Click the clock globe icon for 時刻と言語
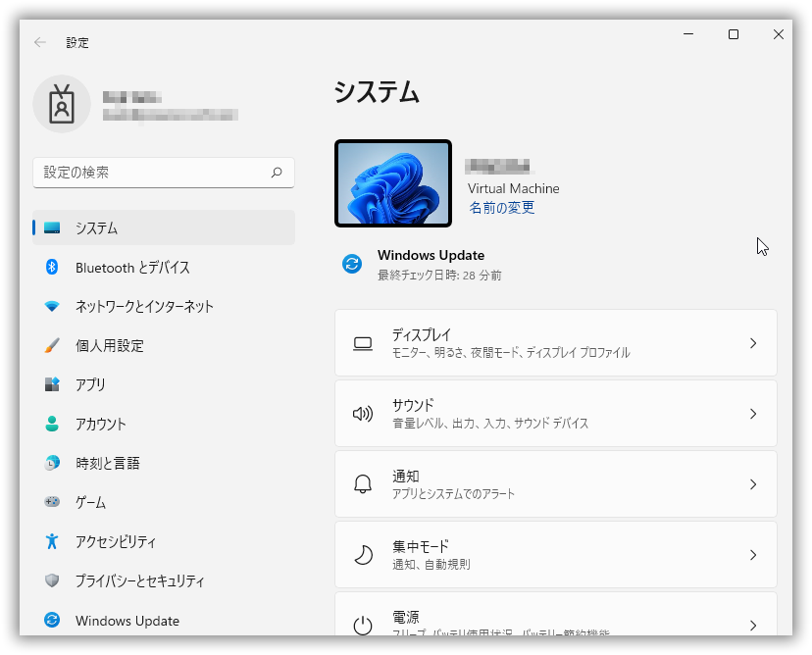This screenshot has height=655, width=812. (x=52, y=463)
